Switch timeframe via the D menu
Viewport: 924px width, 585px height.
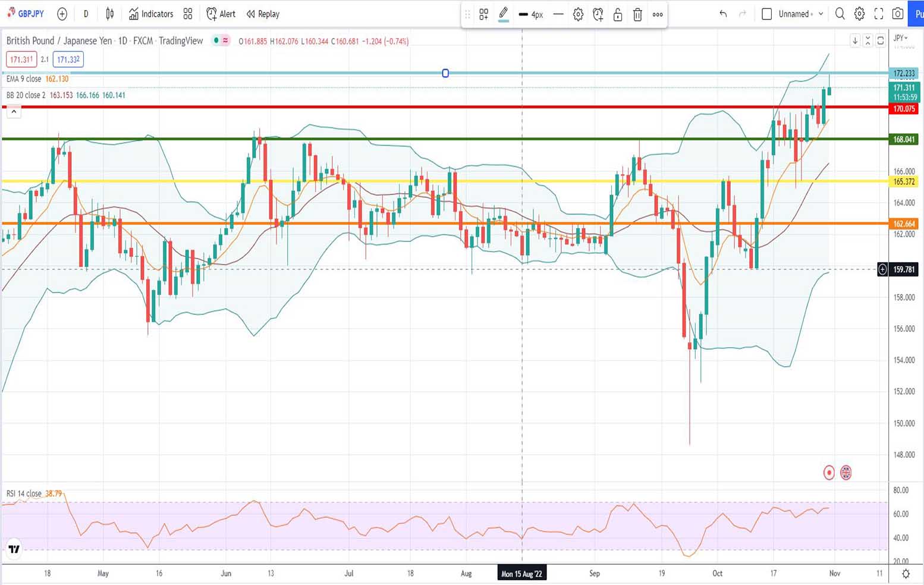(x=86, y=14)
